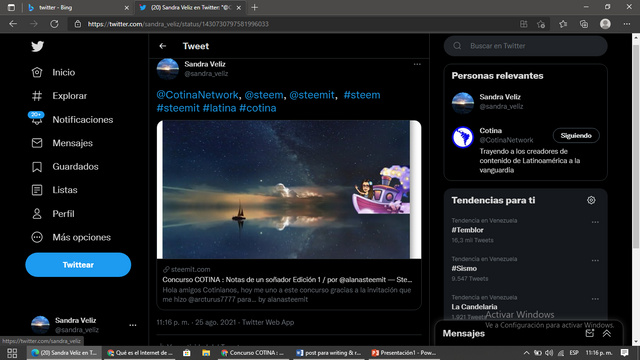This screenshot has width=640, height=360.
Task: Click the address bar URL
Action: click(178, 24)
